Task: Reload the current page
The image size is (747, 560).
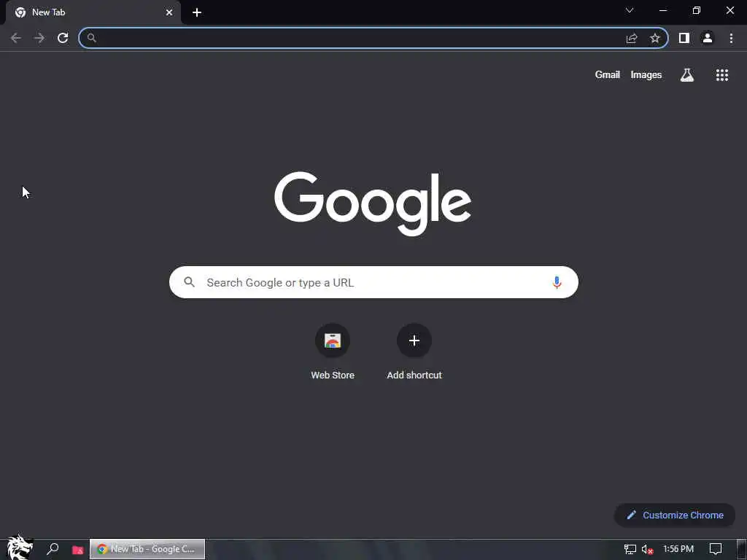Action: pyautogui.click(x=63, y=38)
